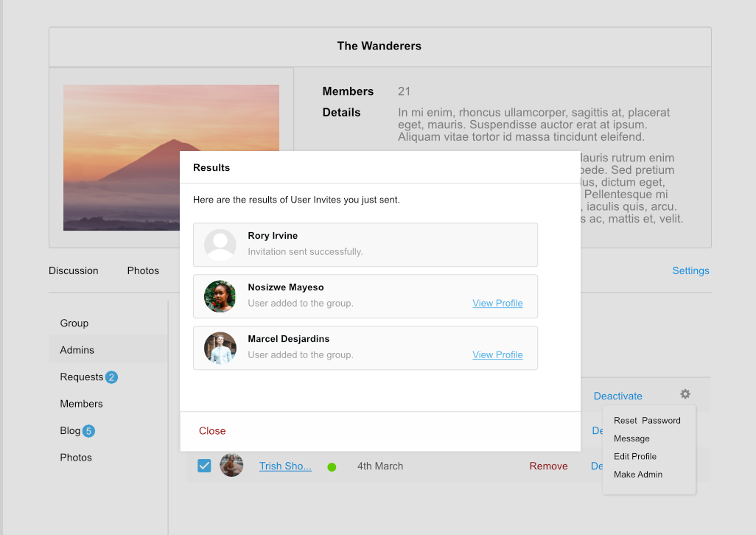The image size is (756, 535).
Task: Click the Blog count badge
Action: tap(88, 431)
